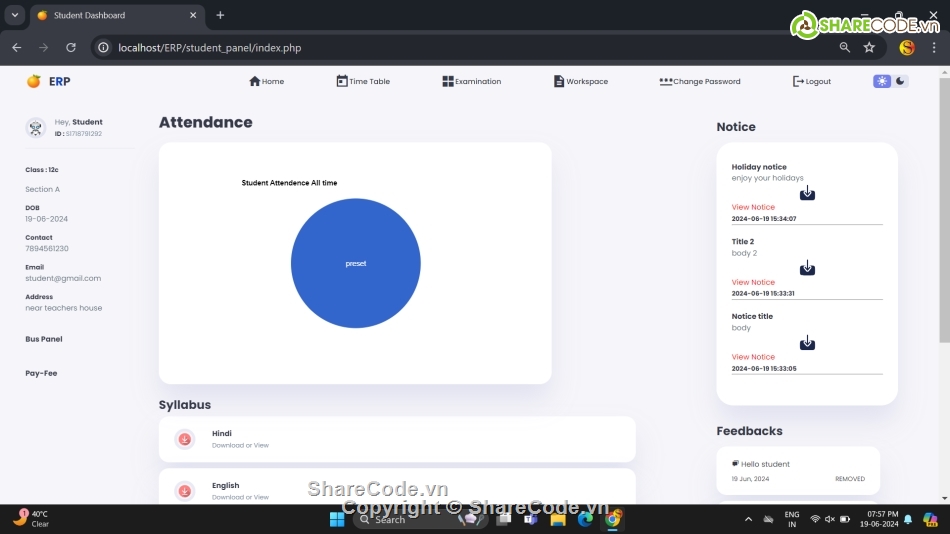Go to Change Password page
950x534 pixels.
[700, 82]
